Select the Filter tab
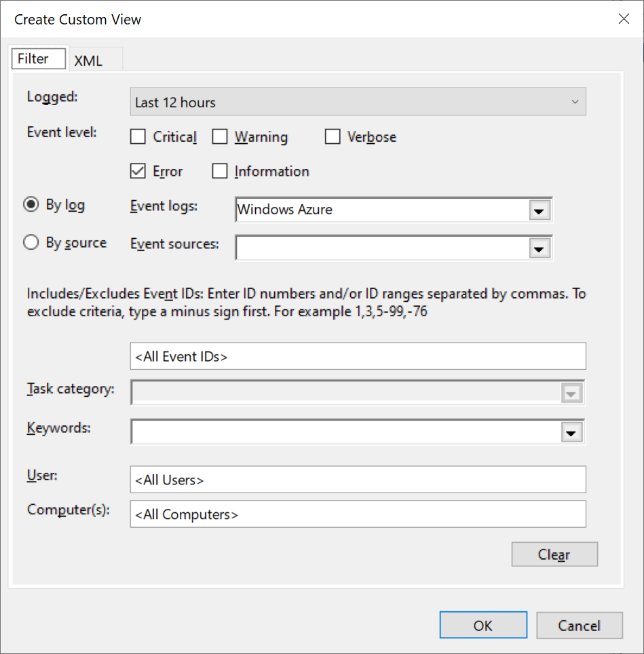 pyautogui.click(x=38, y=58)
